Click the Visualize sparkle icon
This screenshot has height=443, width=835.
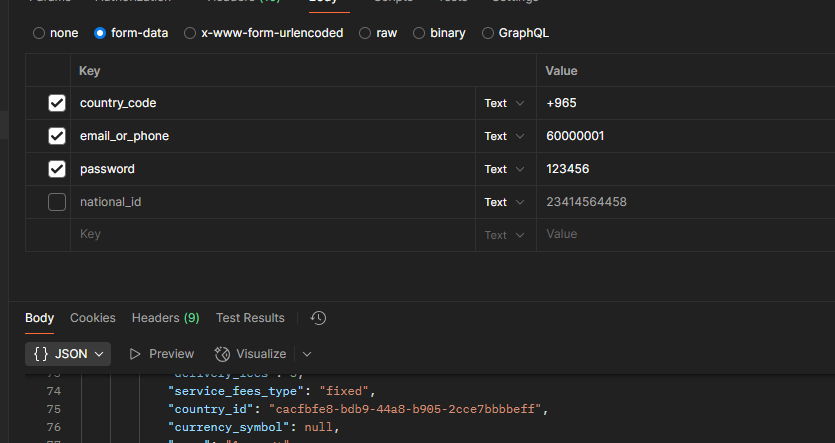tap(222, 354)
